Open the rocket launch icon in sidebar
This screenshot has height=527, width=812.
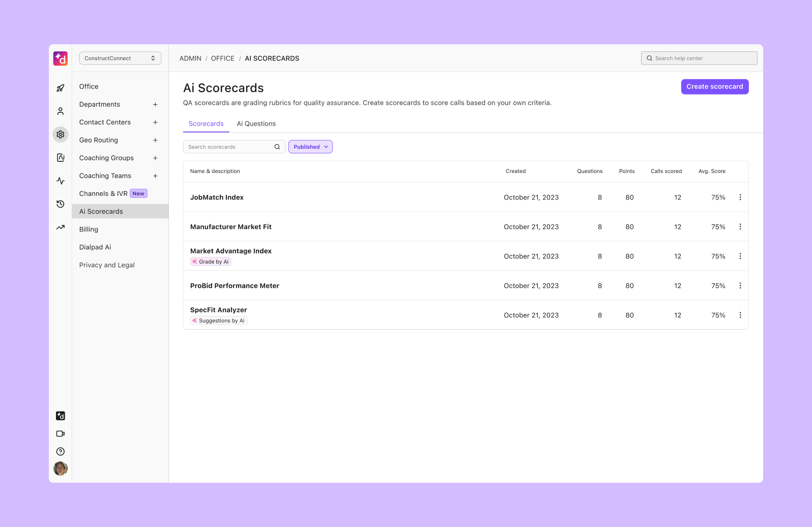pyautogui.click(x=61, y=88)
